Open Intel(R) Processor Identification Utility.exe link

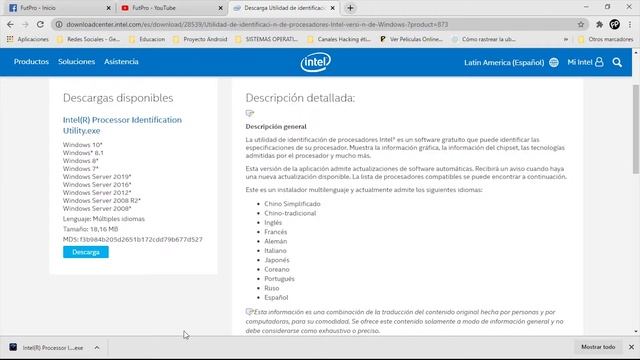click(x=122, y=125)
